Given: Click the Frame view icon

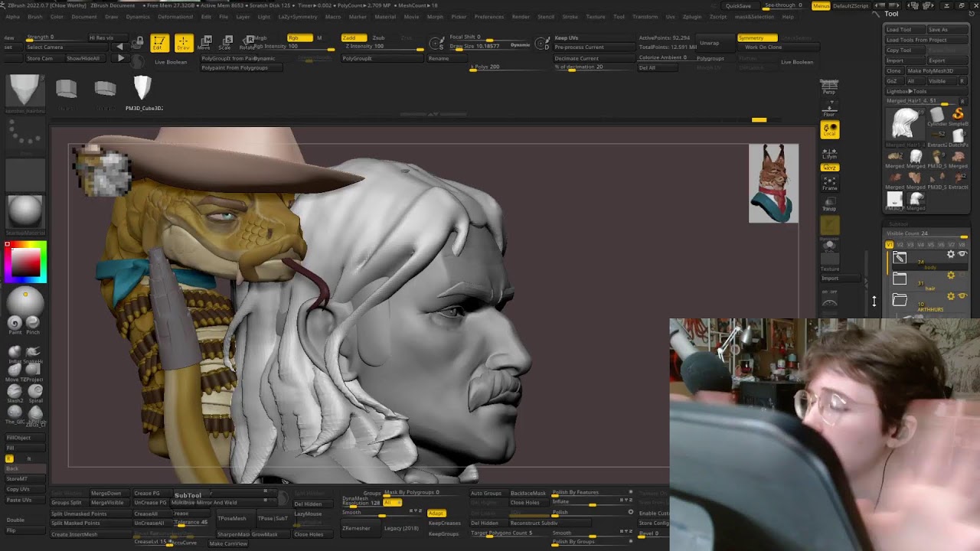Looking at the screenshot, I should point(829,184).
